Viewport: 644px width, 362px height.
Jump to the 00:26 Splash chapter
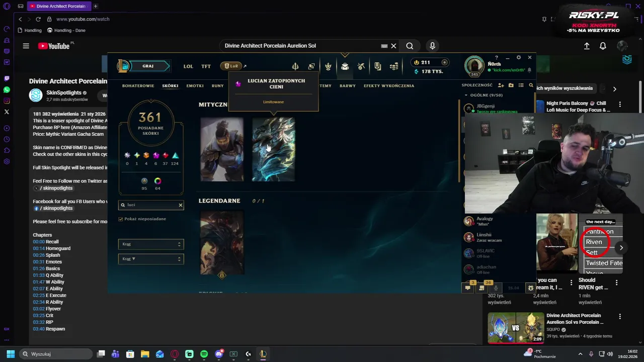[x=46, y=255]
